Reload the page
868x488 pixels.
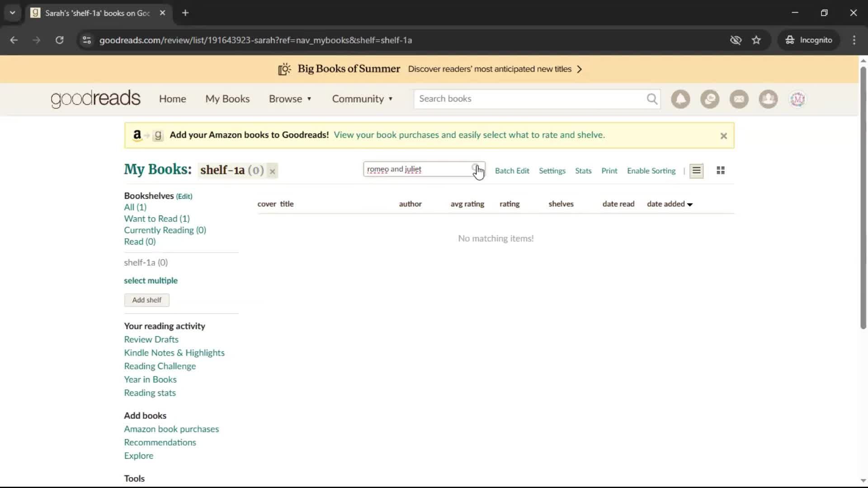click(59, 40)
